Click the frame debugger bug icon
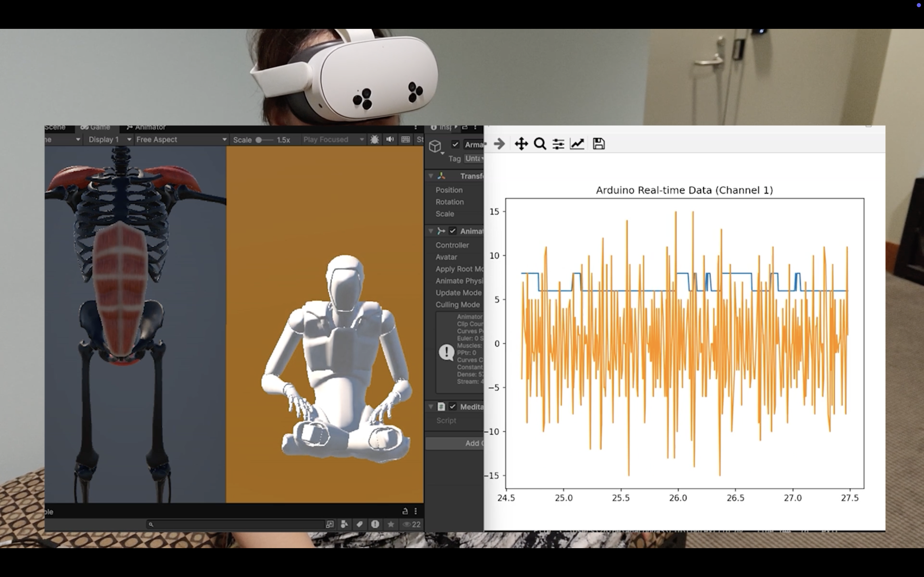The image size is (924, 577). (374, 140)
